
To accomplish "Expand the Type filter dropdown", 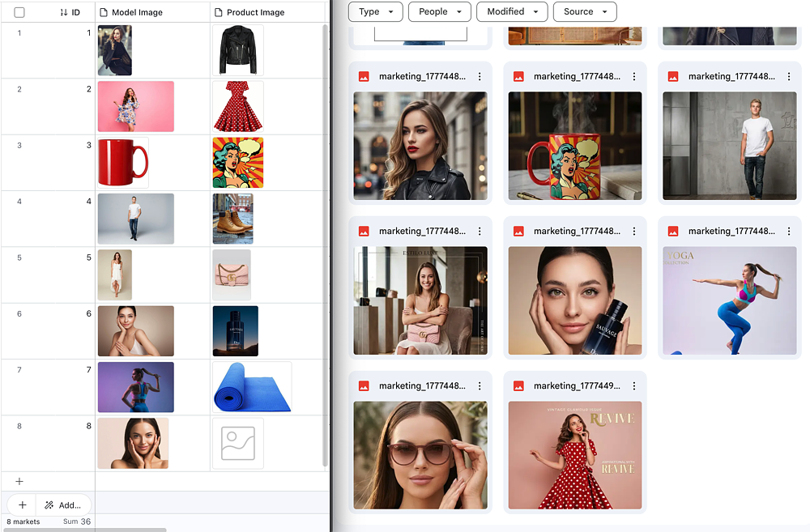I will [375, 12].
